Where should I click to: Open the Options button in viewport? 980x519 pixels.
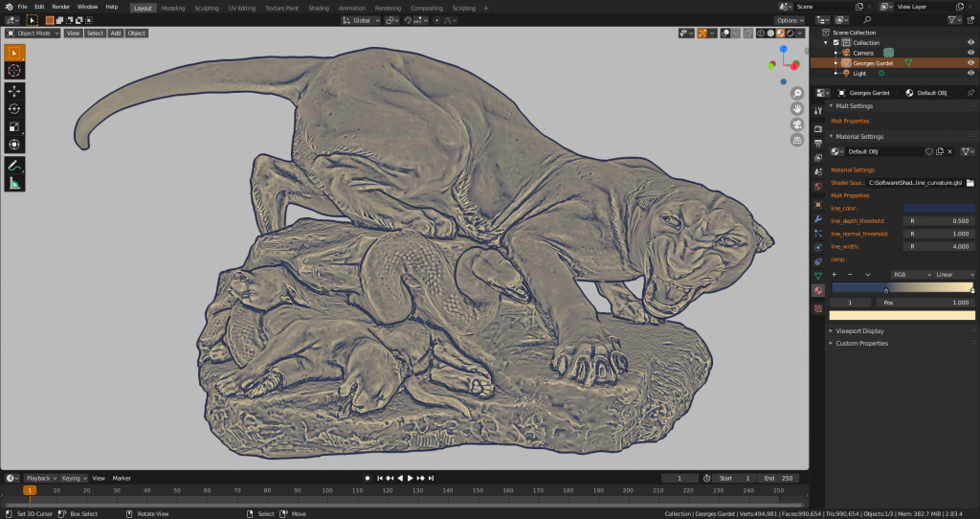[789, 20]
